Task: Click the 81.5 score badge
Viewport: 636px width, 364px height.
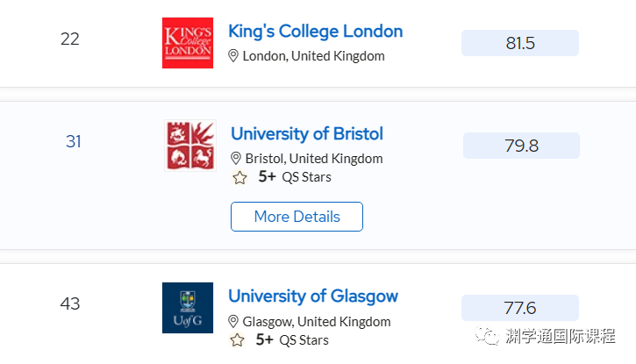Action: pos(520,43)
